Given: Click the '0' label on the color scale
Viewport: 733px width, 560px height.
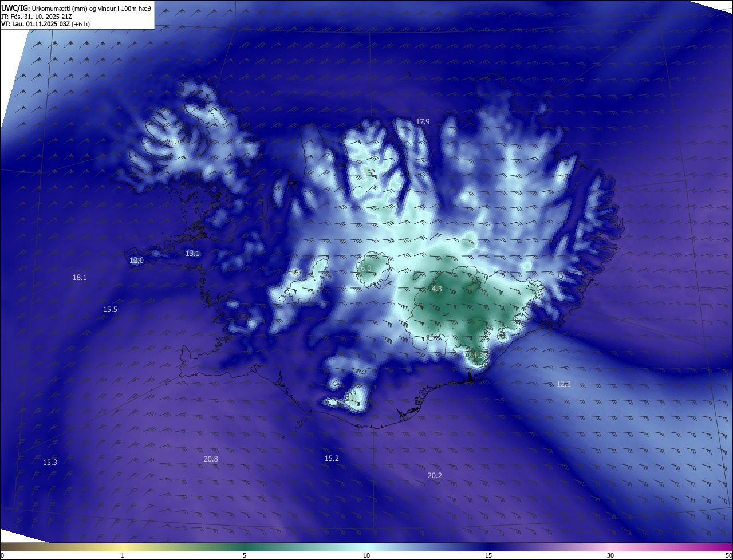Looking at the screenshot, I should pos(2,555).
